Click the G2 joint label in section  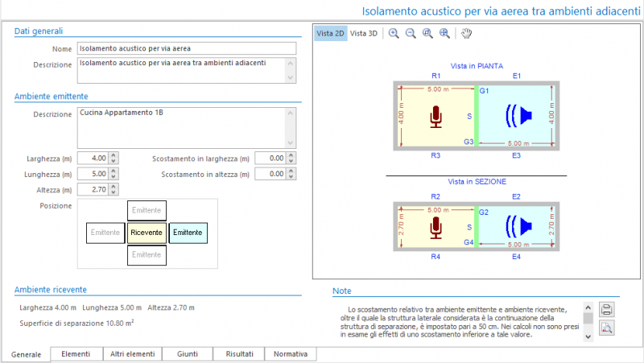[484, 212]
